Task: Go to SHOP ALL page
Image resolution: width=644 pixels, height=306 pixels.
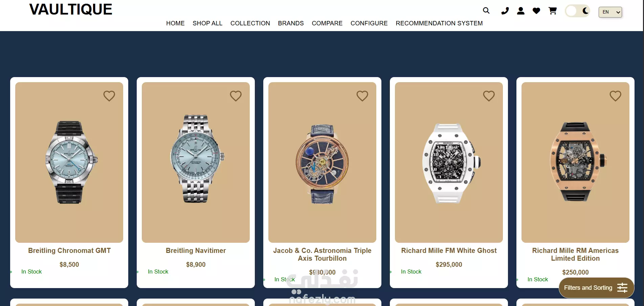Action: point(207,23)
